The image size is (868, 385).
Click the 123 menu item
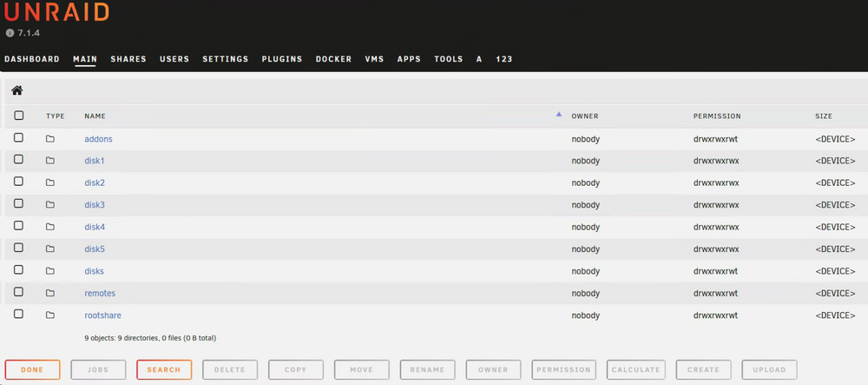coord(504,59)
